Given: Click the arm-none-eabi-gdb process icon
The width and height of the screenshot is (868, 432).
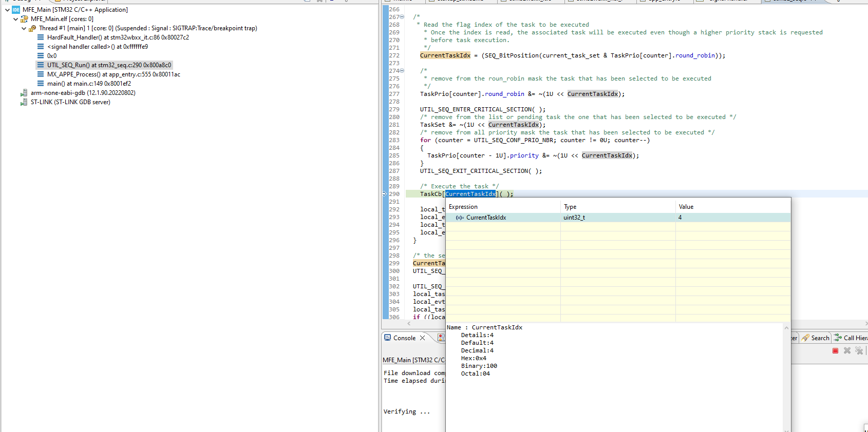Looking at the screenshot, I should pyautogui.click(x=24, y=93).
